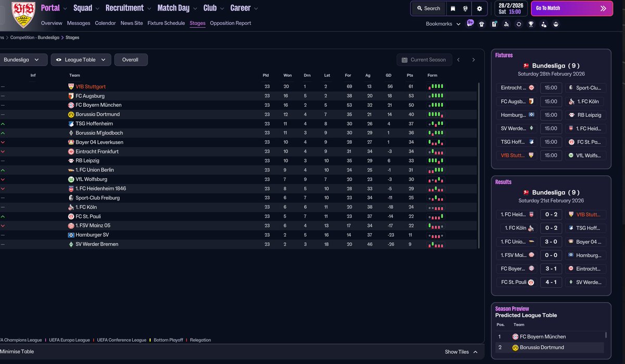Go to previous season arrow
The width and height of the screenshot is (625, 364).
click(x=458, y=60)
